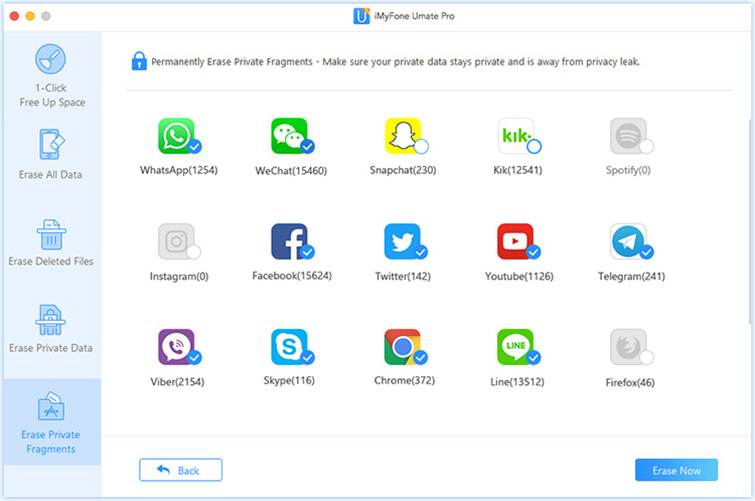Switch to Erase Deleted Files mode
The image size is (755, 501).
coord(51,242)
